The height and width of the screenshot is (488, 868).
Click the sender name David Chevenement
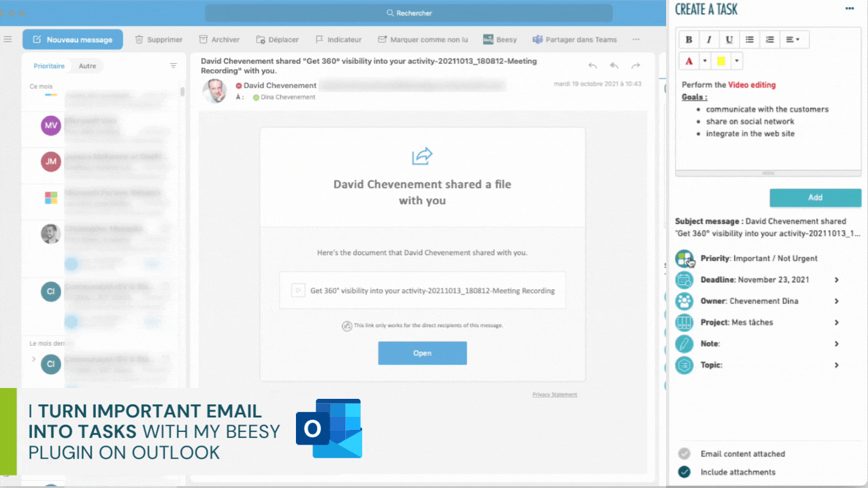point(280,86)
